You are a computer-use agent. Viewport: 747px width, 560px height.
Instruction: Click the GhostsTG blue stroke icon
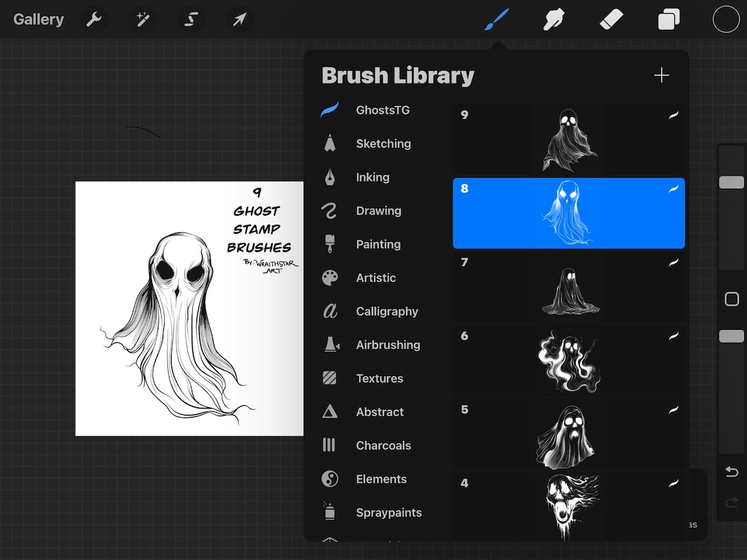click(330, 109)
